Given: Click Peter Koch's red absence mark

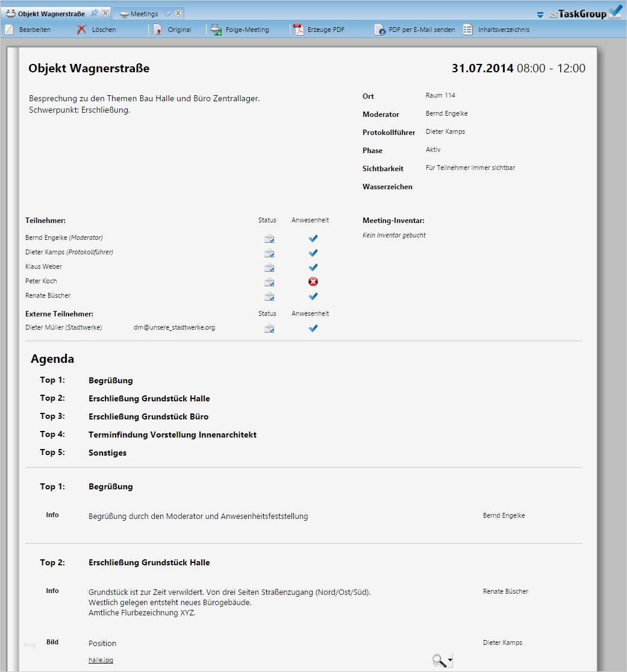Looking at the screenshot, I should [313, 281].
